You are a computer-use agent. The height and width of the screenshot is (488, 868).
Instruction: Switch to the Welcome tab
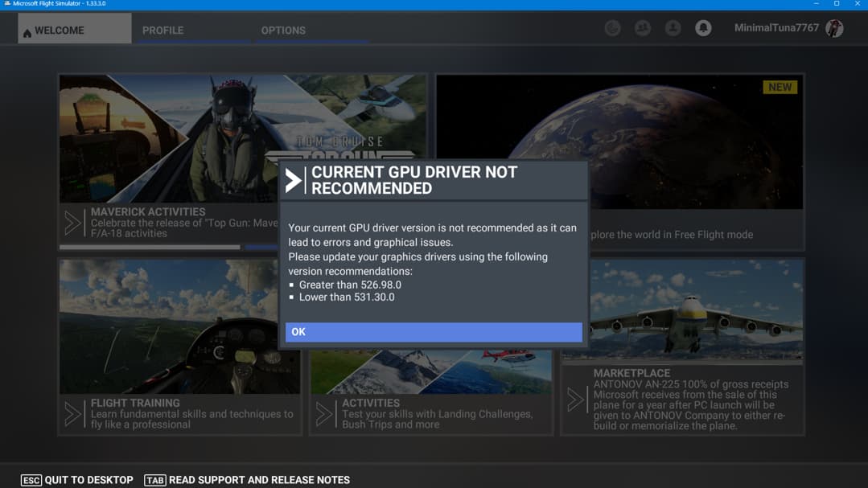point(75,29)
